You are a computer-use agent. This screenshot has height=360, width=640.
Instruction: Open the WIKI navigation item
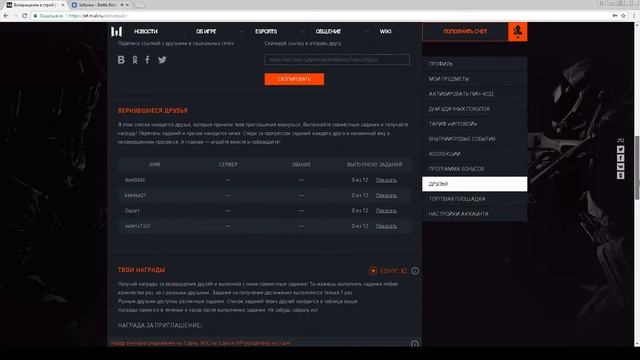[385, 31]
